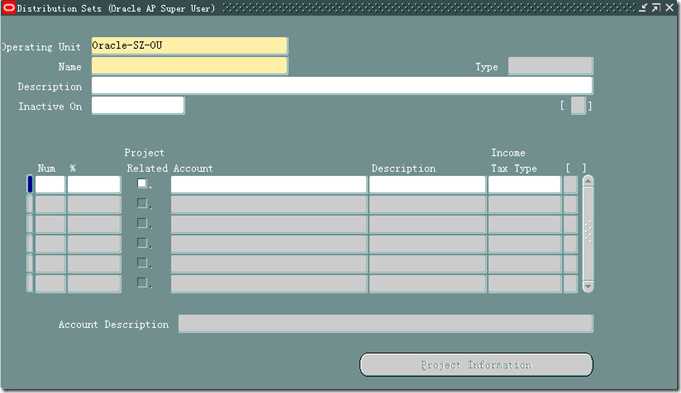This screenshot has width=681, height=393.
Task: Select the second row record indicator
Action: click(30, 204)
